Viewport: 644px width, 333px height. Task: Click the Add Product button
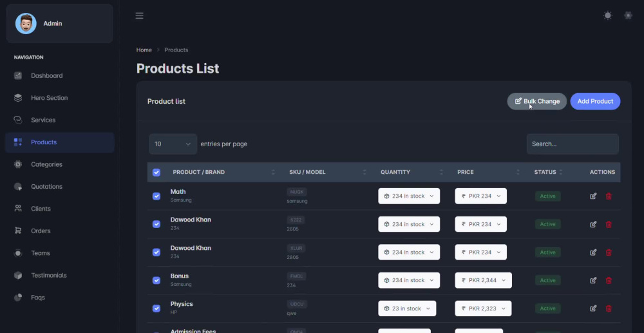595,101
